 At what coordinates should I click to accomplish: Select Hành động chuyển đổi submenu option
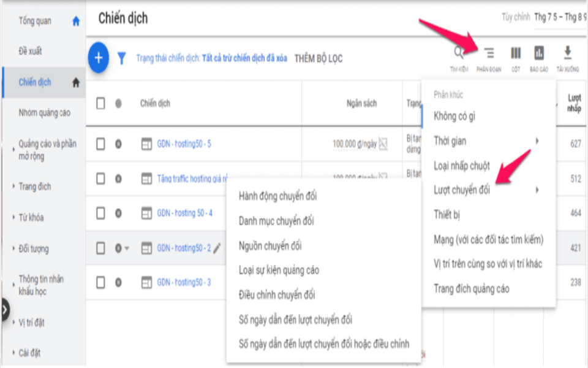point(277,196)
